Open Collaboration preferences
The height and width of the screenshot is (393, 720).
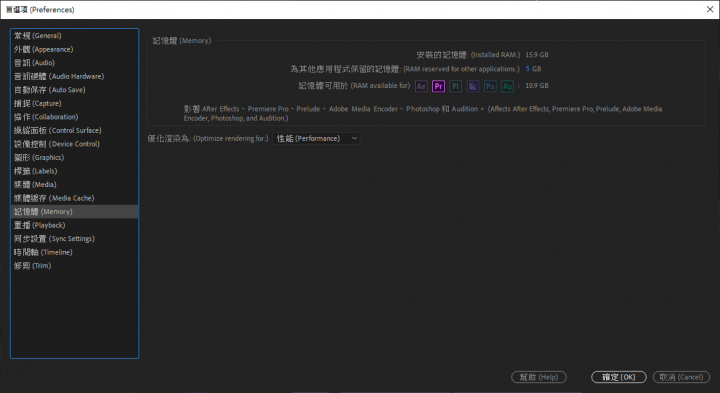coord(74,117)
